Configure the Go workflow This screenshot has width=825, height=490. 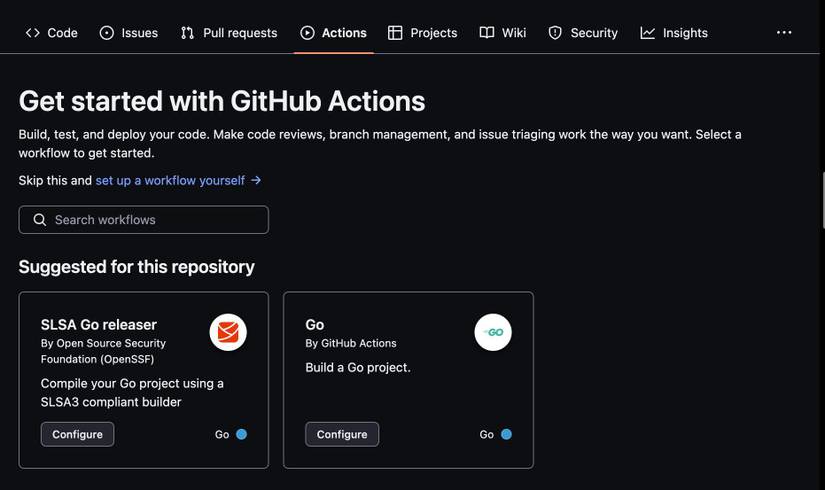click(342, 434)
